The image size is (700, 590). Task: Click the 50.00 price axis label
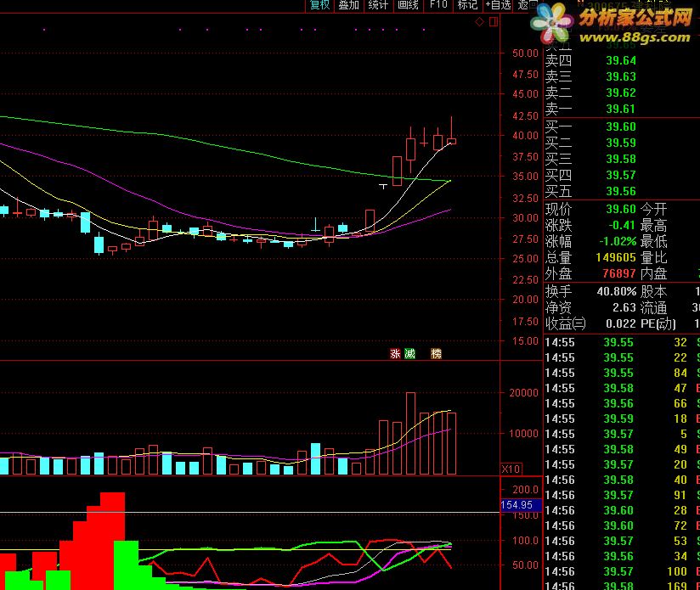(526, 53)
